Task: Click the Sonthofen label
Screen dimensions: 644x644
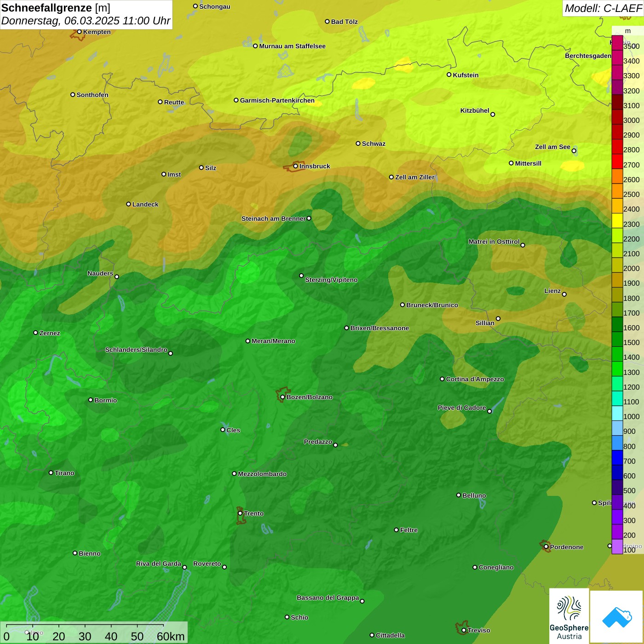Action: pyautogui.click(x=92, y=95)
